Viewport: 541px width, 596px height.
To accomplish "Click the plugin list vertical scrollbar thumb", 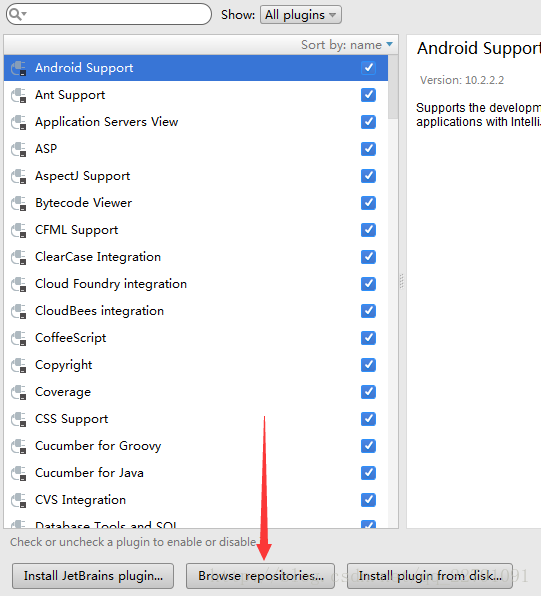I will pyautogui.click(x=393, y=87).
